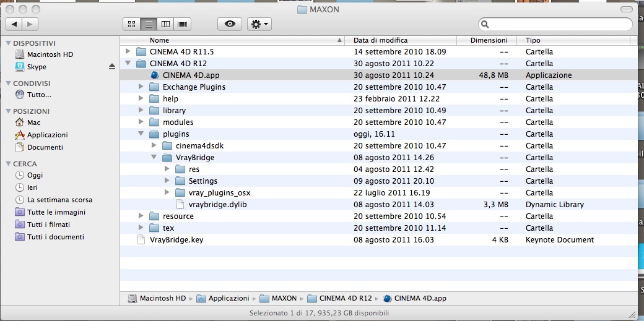Select the VrayBridge folder icon
644x321 pixels.
point(167,157)
